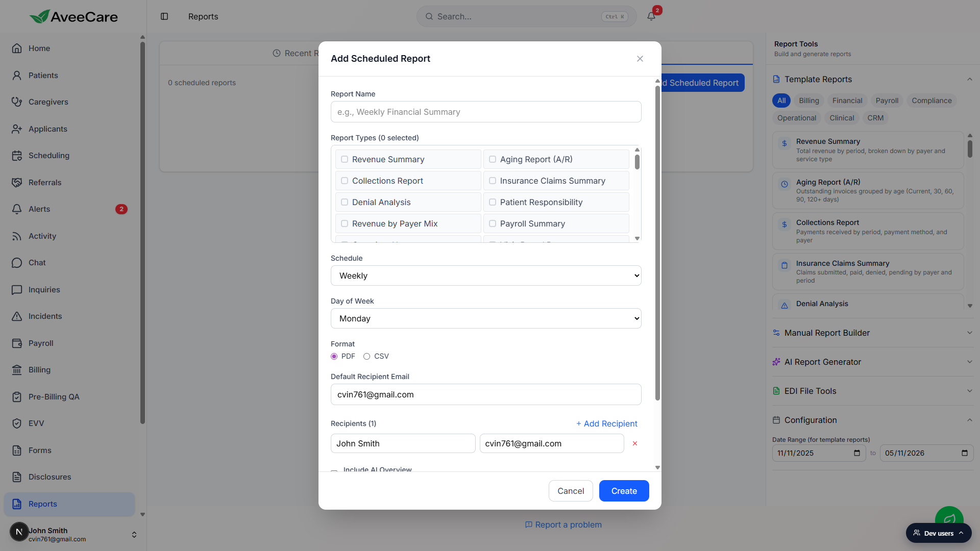Click the Default Recipient Email field
980x551 pixels.
coord(486,394)
